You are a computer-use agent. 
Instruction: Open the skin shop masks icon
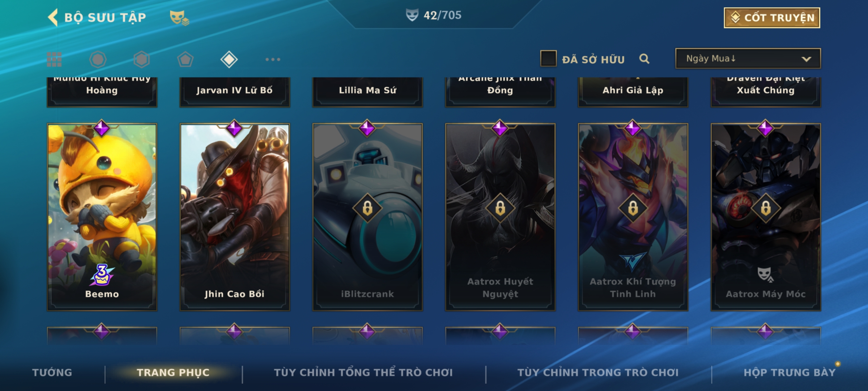(x=179, y=18)
